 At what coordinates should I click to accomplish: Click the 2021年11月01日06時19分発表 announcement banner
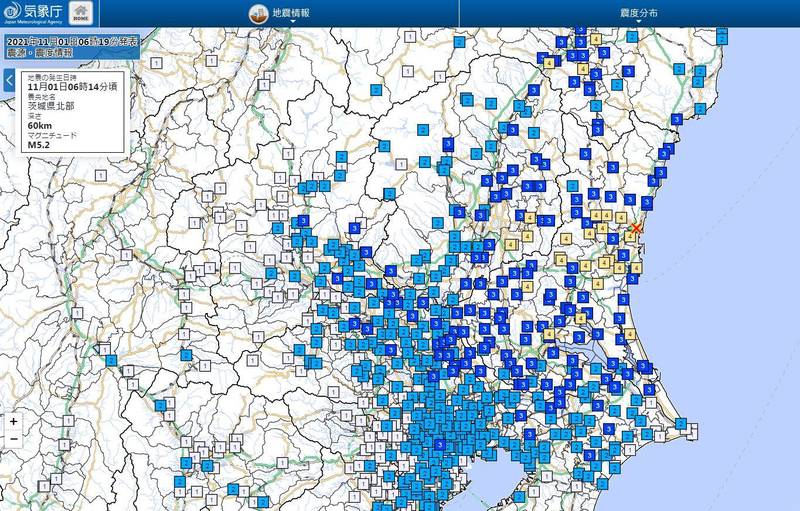coord(70,41)
